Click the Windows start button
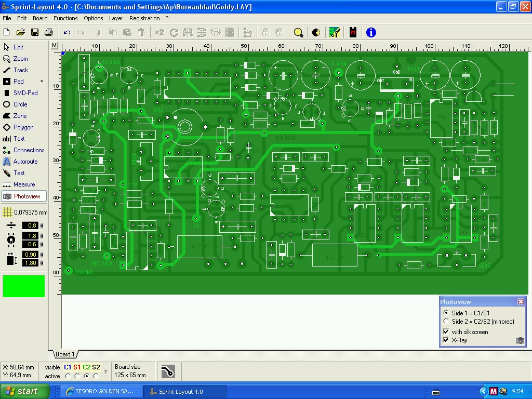The height and width of the screenshot is (399, 532). click(25, 391)
